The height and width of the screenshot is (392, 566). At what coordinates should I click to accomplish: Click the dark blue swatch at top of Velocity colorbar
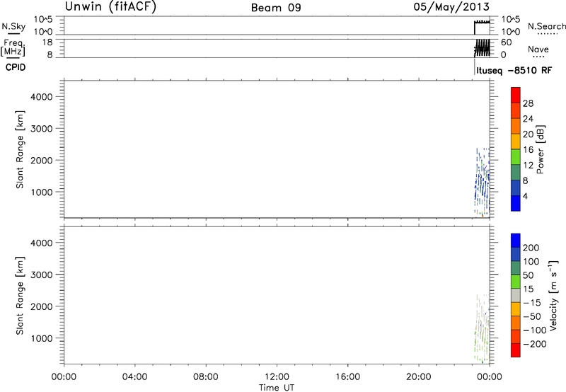516,241
